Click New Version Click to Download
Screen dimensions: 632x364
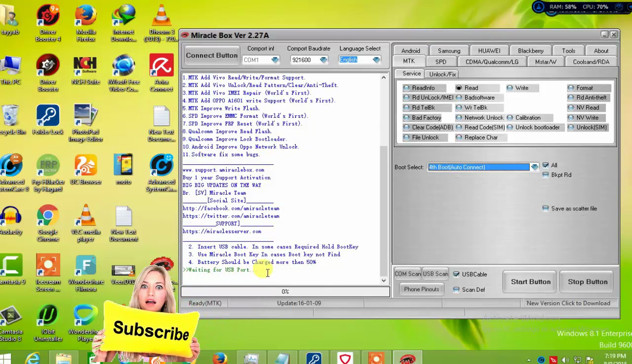(568, 303)
